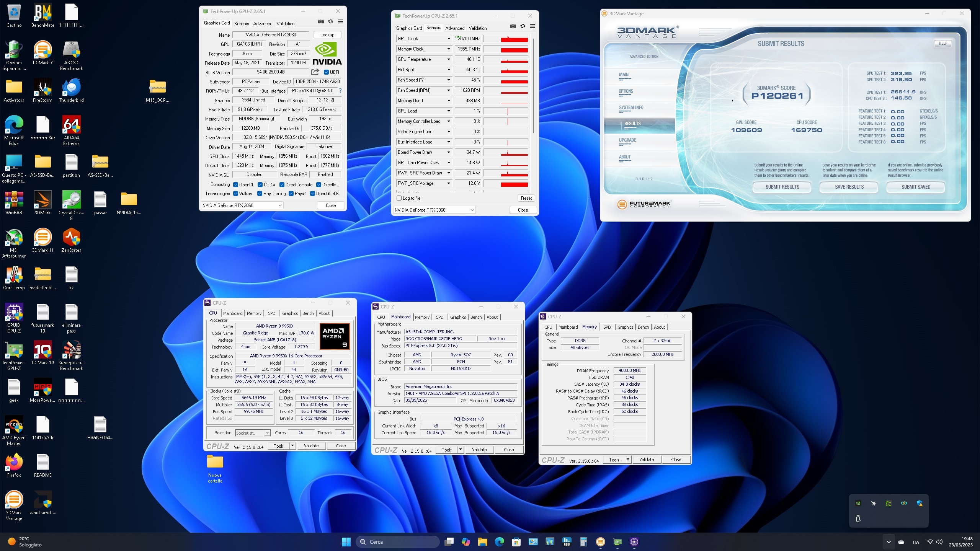
Task: Toggle Vulkan checkbox in GPU-Z
Action: (x=236, y=194)
